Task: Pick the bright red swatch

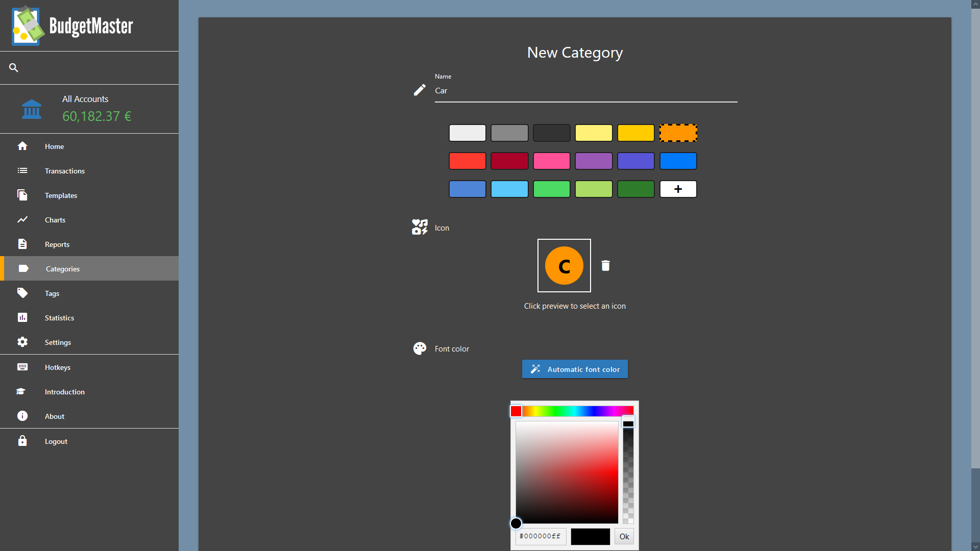Action: pyautogui.click(x=467, y=161)
